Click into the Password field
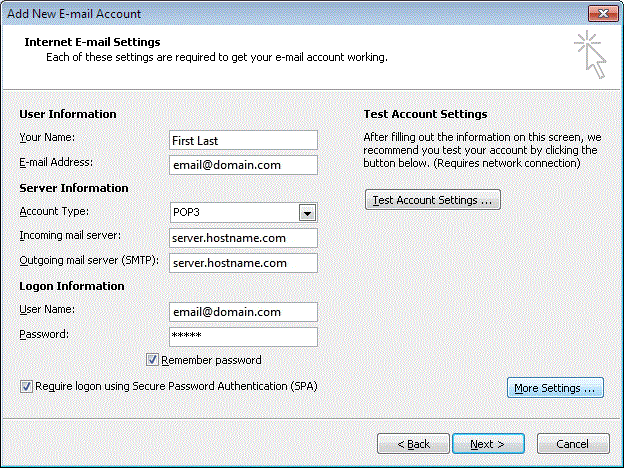624x468 pixels. (244, 337)
